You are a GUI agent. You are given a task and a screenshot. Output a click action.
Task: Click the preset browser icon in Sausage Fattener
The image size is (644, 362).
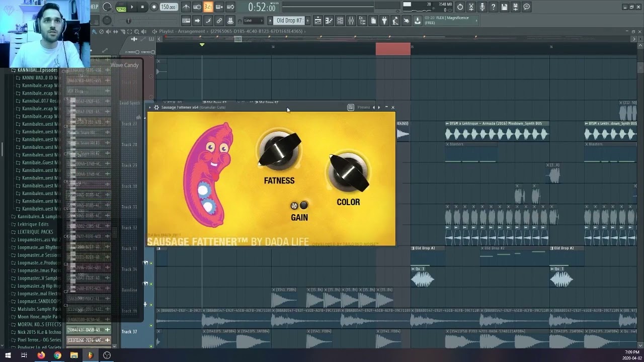[x=351, y=108]
